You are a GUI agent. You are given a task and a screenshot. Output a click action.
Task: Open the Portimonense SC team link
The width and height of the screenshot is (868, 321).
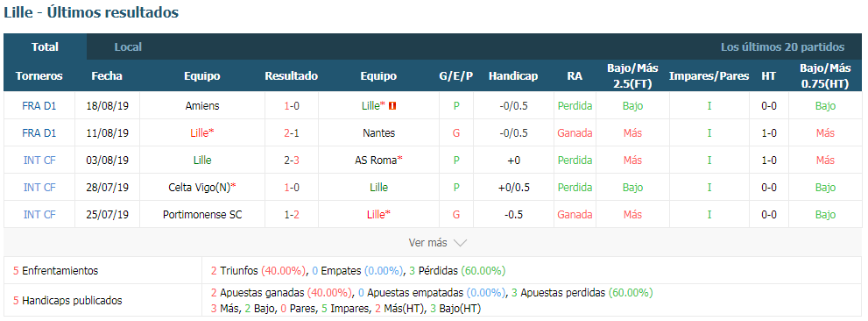click(202, 215)
